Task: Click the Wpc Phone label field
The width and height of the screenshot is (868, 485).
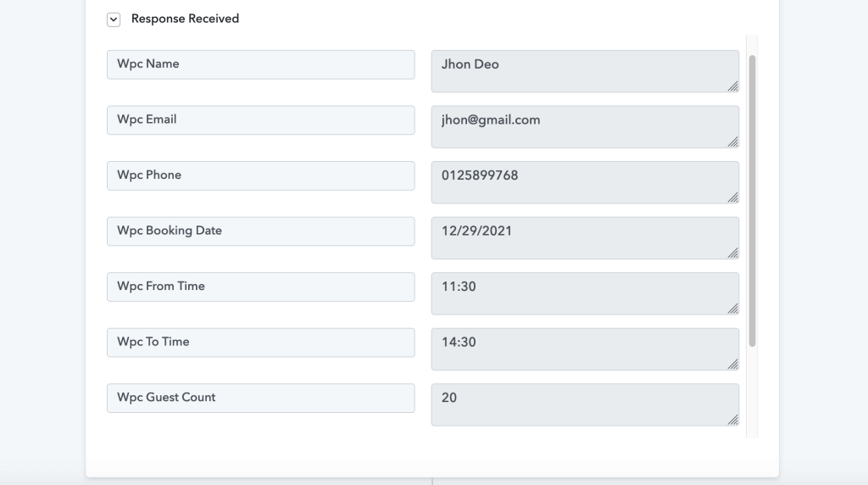Action: [x=261, y=176]
